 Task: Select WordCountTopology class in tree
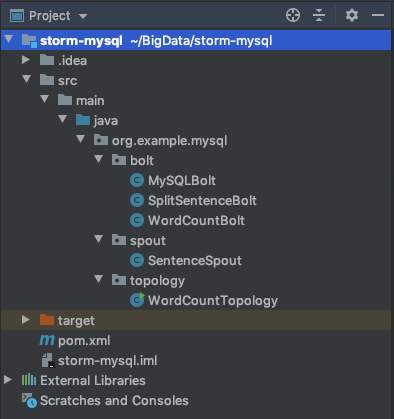tap(213, 301)
